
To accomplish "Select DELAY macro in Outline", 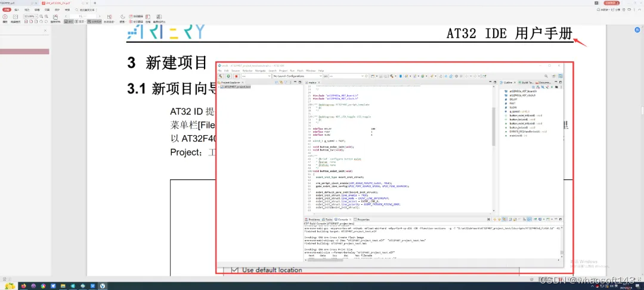I will pyautogui.click(x=513, y=99).
